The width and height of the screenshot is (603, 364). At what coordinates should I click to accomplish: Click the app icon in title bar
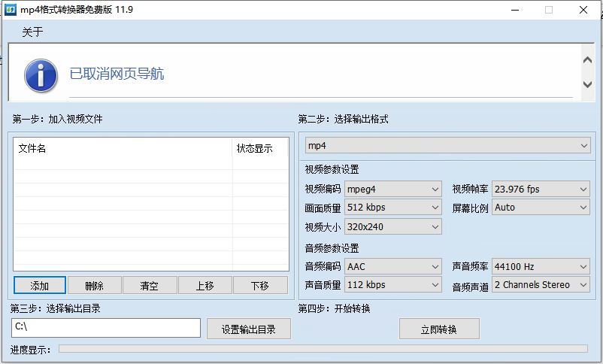(10, 10)
